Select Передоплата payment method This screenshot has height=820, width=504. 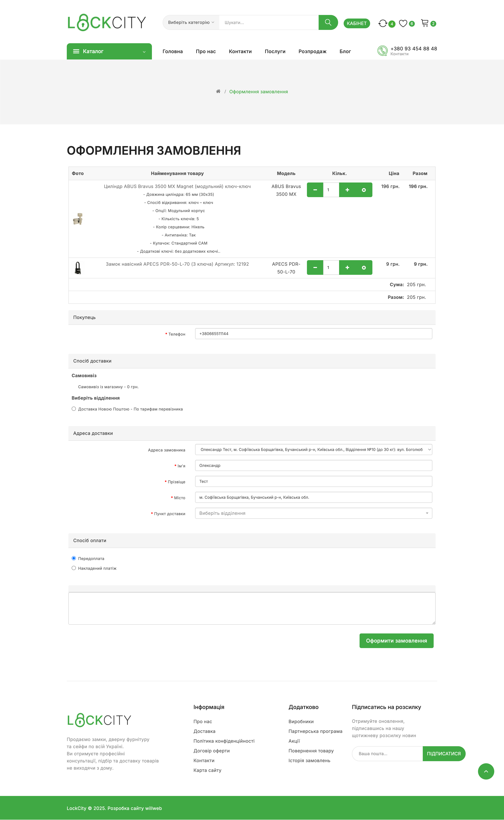point(74,558)
